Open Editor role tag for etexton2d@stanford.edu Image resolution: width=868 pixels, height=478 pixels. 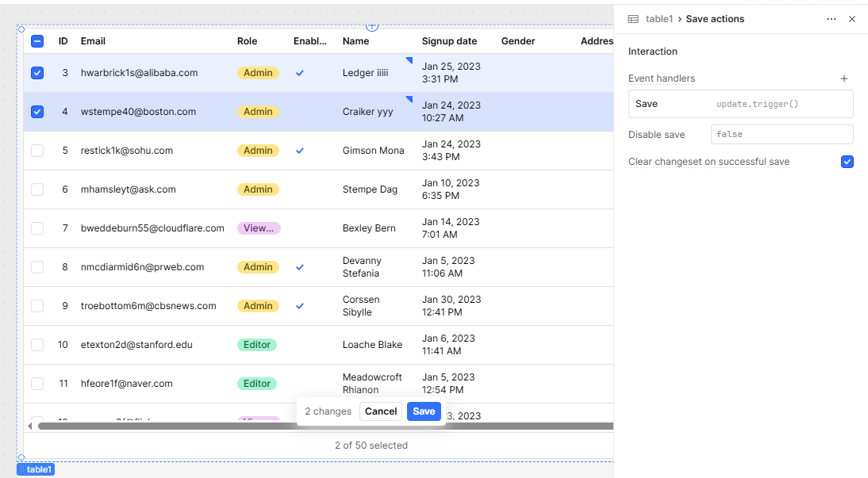pos(257,345)
